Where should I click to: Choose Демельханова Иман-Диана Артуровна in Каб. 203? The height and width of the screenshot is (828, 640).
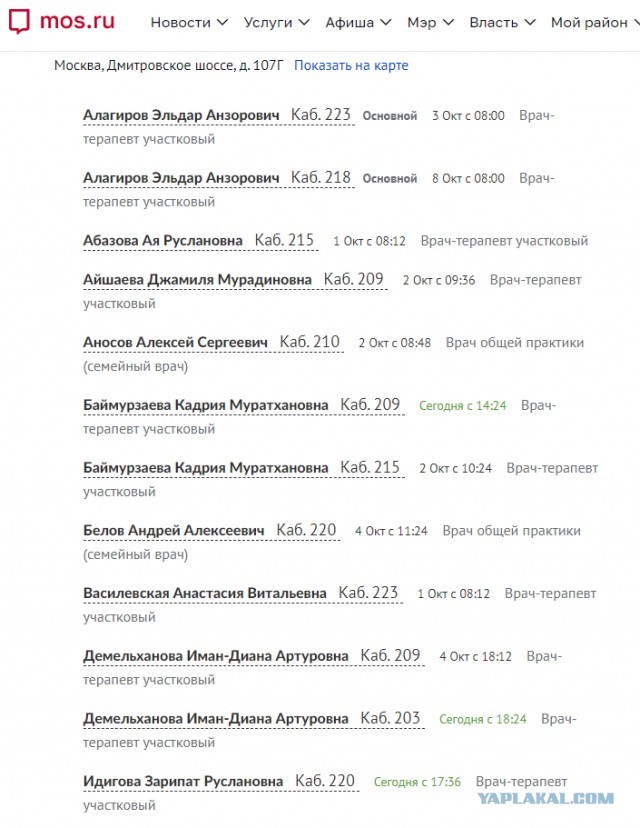point(215,719)
